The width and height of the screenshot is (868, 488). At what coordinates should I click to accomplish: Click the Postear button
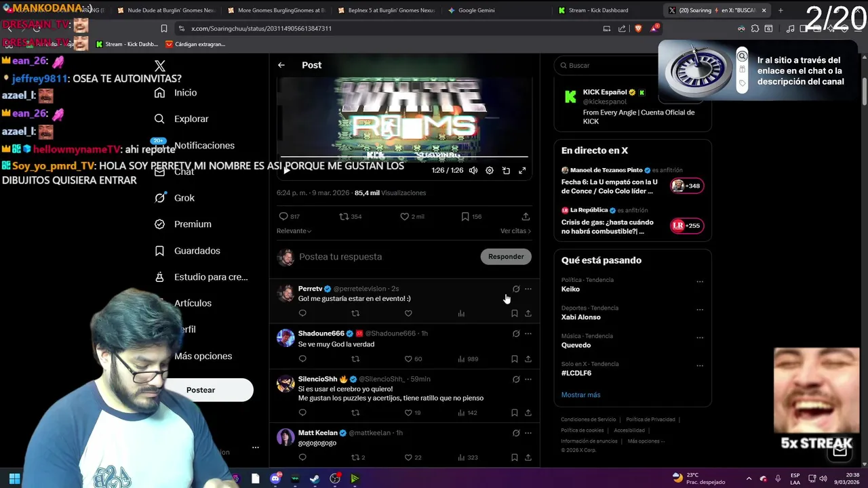[201, 390]
